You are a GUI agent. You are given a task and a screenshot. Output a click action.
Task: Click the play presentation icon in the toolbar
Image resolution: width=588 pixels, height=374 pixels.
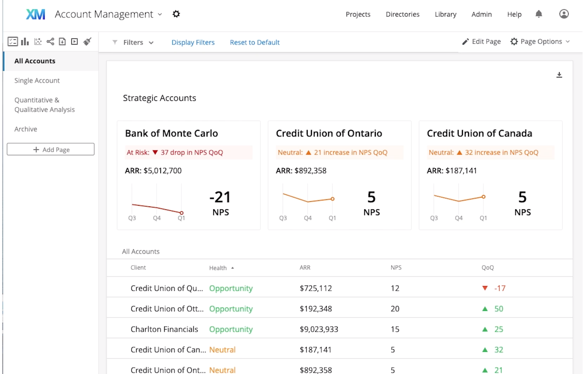(75, 42)
